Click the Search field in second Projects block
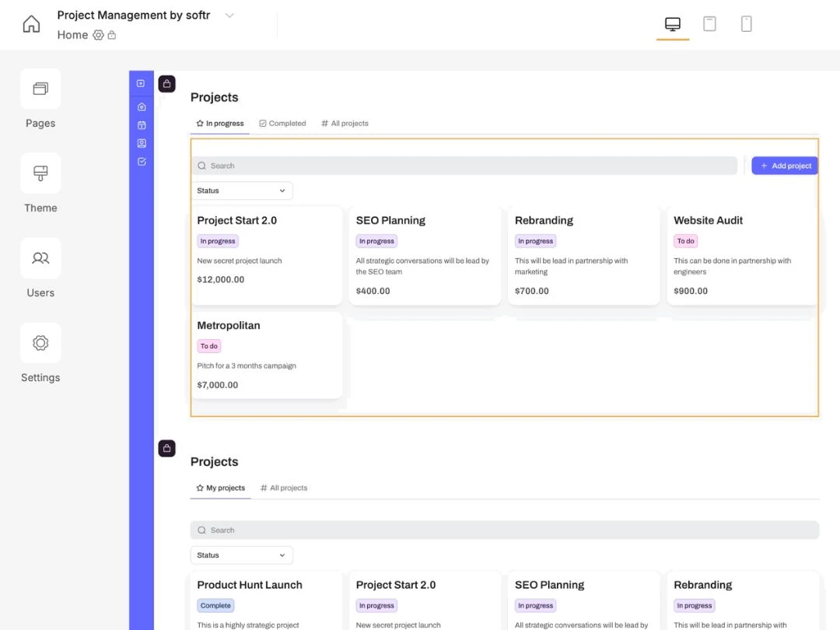 (x=505, y=530)
